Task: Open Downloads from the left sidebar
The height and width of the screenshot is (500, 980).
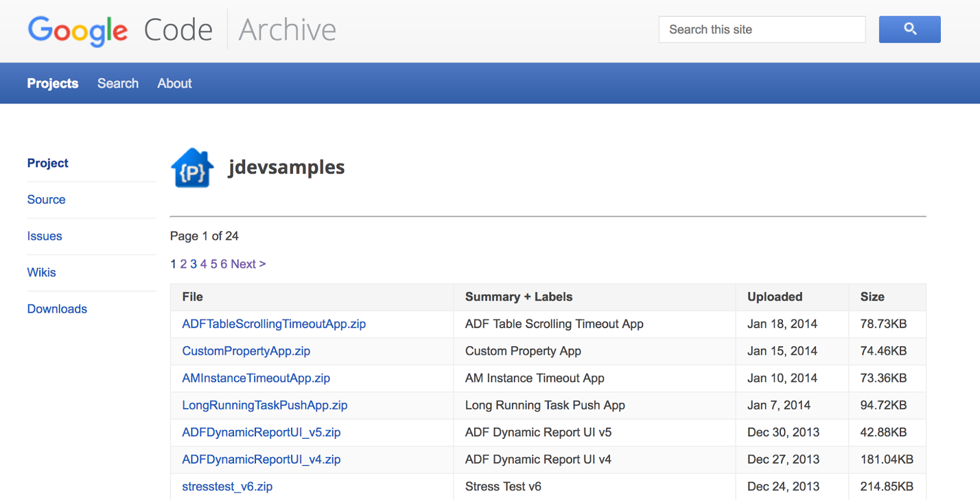Action: click(x=57, y=309)
